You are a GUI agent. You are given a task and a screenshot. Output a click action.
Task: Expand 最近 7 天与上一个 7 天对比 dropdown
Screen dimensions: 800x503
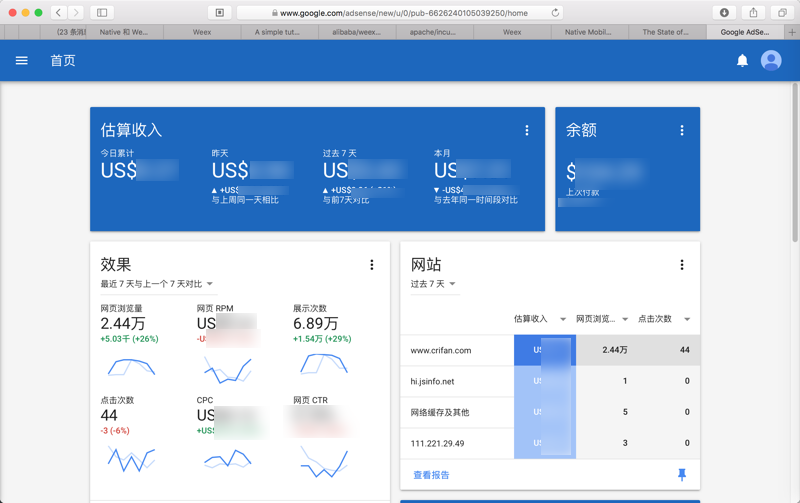157,284
